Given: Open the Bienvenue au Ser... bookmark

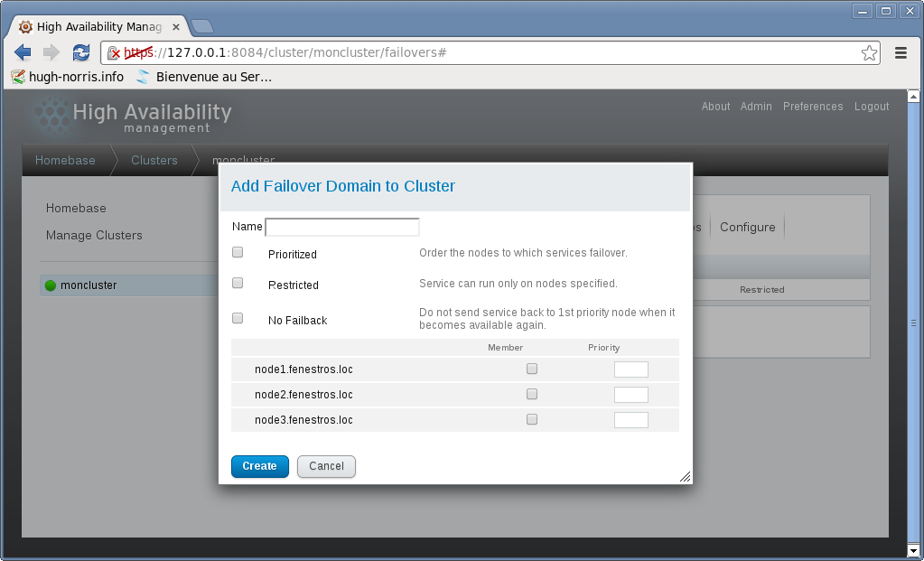Looking at the screenshot, I should point(204,77).
